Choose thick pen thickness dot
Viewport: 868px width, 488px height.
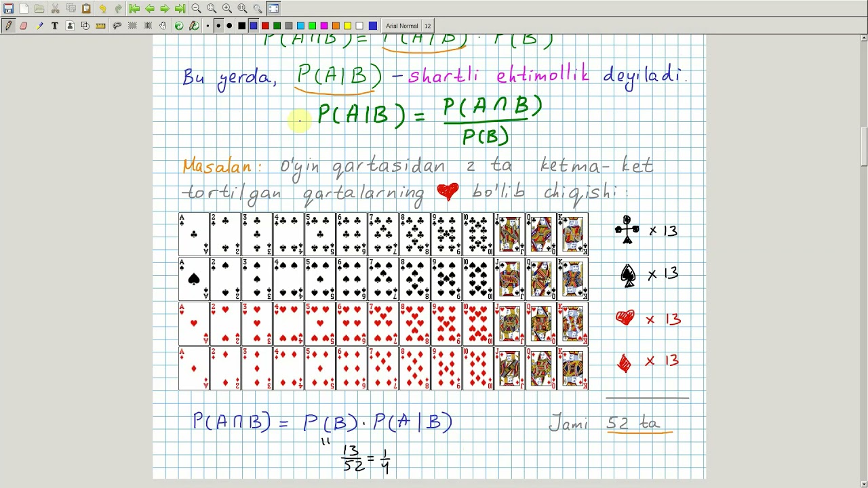pyautogui.click(x=229, y=26)
